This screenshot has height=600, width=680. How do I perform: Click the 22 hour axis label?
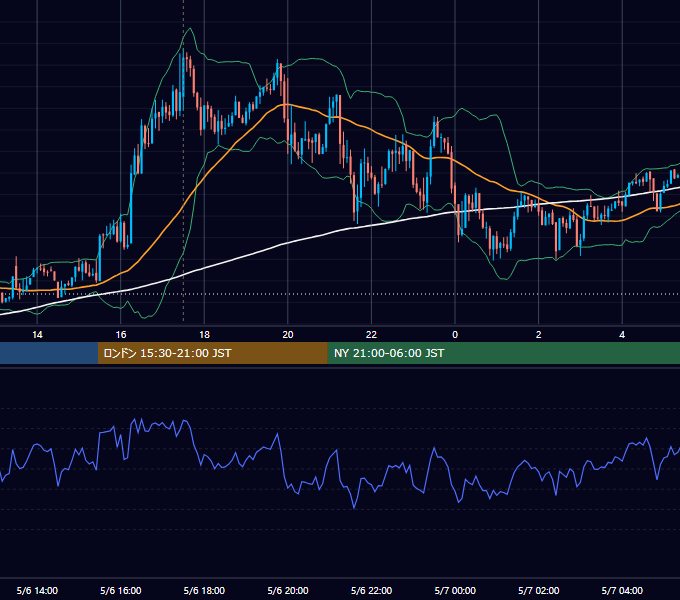[x=371, y=335]
